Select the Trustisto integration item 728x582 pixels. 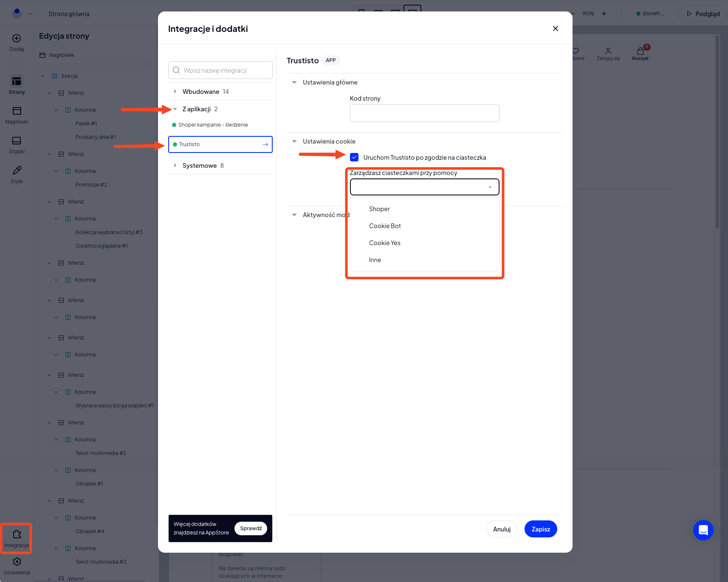click(x=220, y=144)
